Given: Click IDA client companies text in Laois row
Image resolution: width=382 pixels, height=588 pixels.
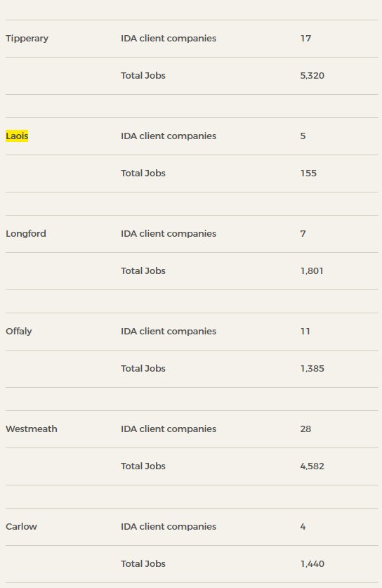Looking at the screenshot, I should (169, 136).
